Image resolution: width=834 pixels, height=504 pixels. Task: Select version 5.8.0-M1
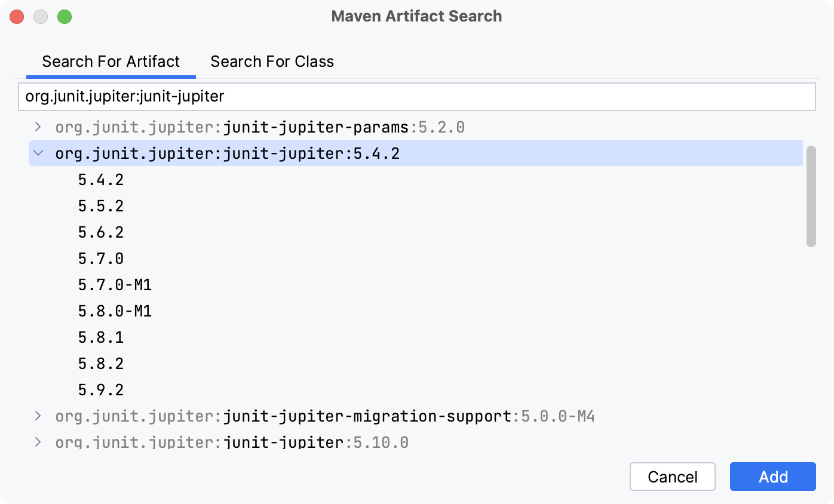(x=115, y=311)
